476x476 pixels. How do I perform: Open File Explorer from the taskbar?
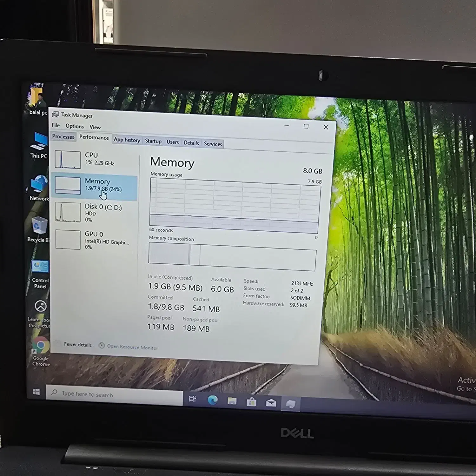click(x=232, y=401)
